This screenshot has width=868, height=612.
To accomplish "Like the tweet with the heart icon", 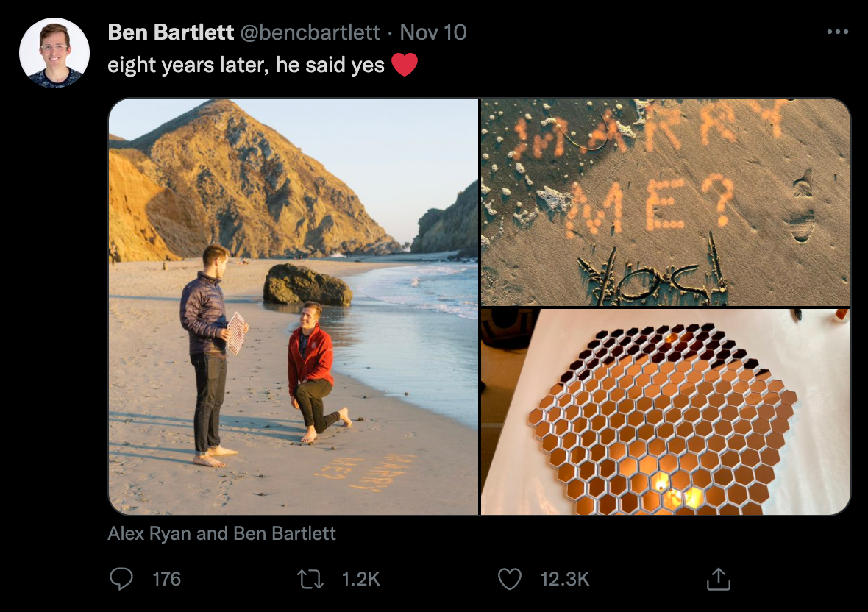I will pyautogui.click(x=510, y=579).
